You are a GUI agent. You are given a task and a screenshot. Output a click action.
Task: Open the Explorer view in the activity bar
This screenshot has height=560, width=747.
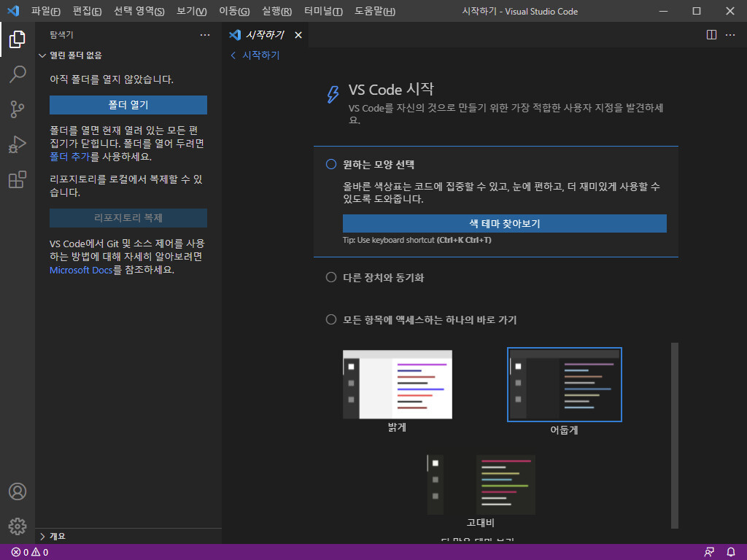18,39
